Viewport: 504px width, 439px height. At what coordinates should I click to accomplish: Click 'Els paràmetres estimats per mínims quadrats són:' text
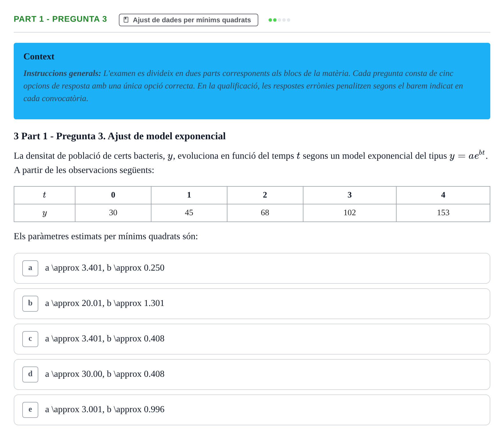[x=106, y=236]
